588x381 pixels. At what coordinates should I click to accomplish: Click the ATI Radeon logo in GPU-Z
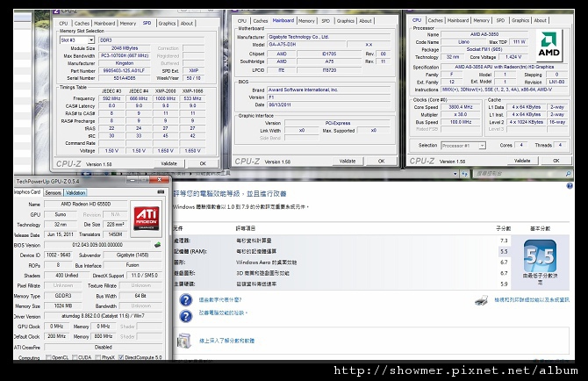coord(147,219)
